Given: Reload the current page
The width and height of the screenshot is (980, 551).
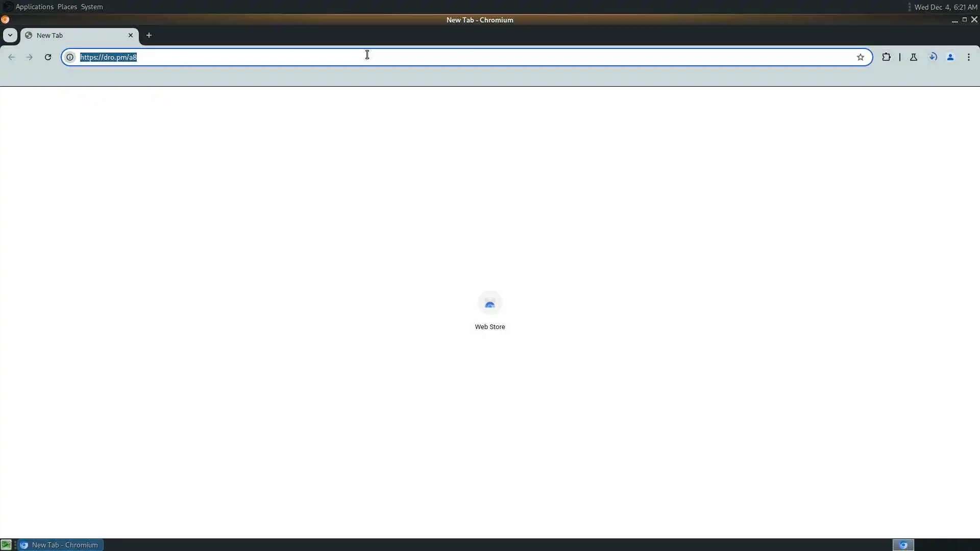Looking at the screenshot, I should [48, 57].
